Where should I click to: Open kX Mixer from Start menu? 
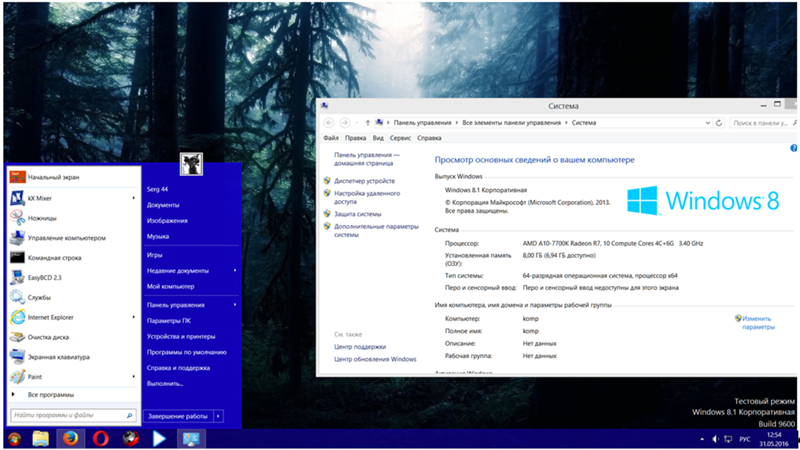click(40, 198)
